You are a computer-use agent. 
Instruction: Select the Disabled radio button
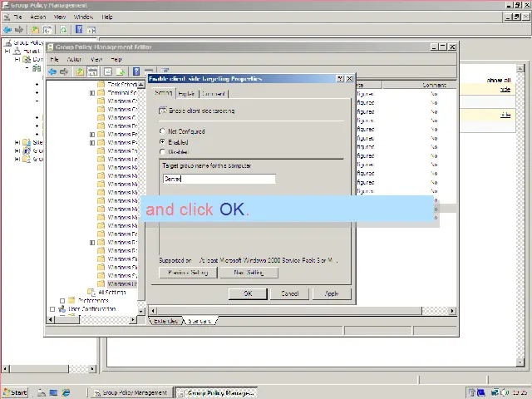pos(162,151)
